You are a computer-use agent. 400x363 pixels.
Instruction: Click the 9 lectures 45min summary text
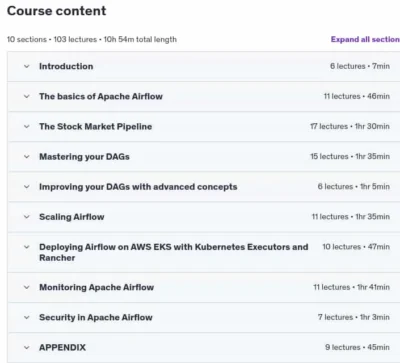click(x=357, y=347)
